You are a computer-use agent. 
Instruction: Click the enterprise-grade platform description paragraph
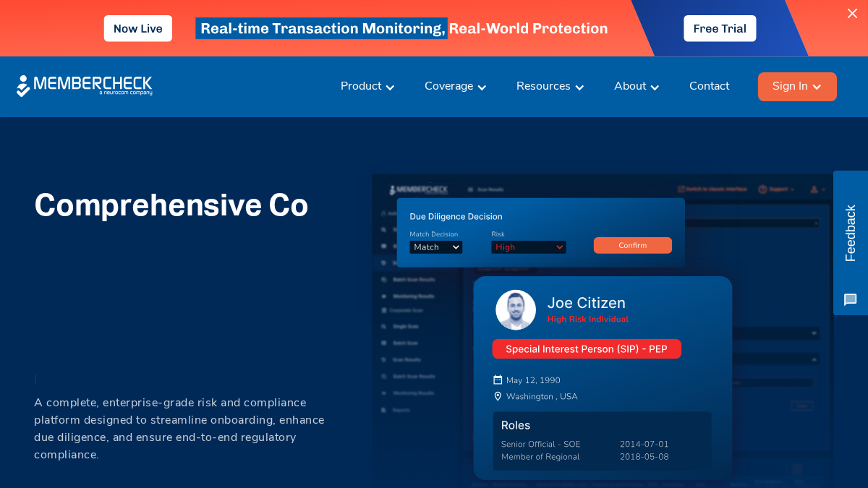(179, 429)
